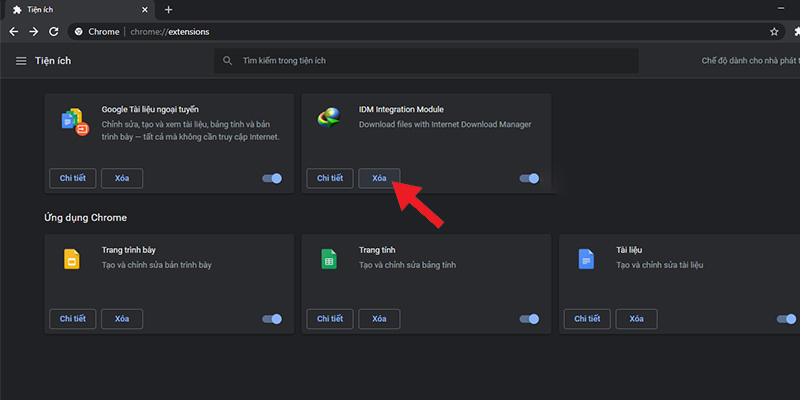Bookmark this page with the star icon
800x400 pixels.
(774, 32)
